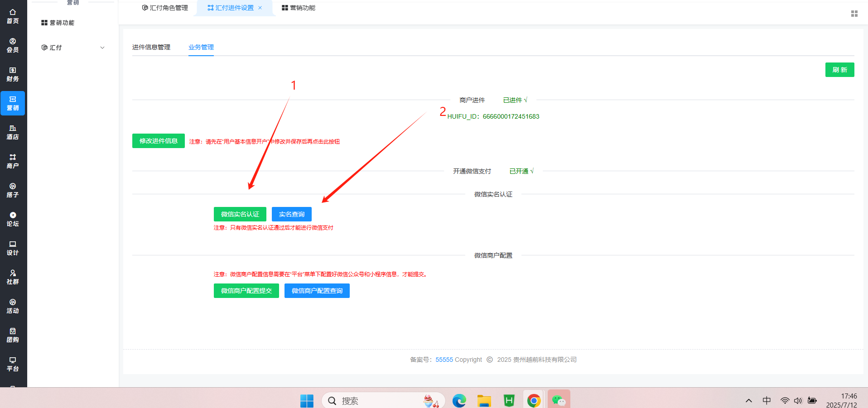Open the 设计 design sidebar icon
The height and width of the screenshot is (408, 868).
(x=13, y=248)
